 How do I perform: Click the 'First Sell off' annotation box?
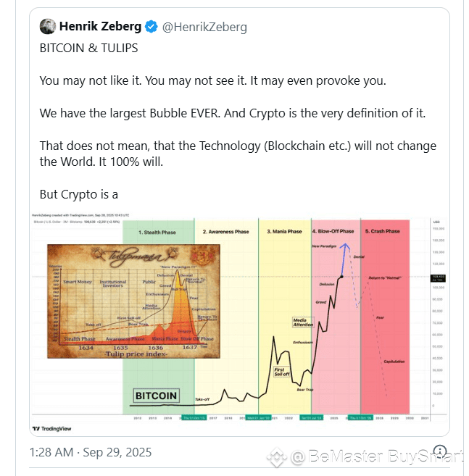[281, 372]
